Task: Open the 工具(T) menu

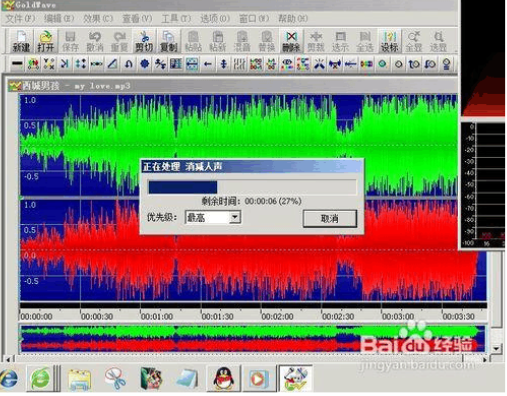Action: 176,19
